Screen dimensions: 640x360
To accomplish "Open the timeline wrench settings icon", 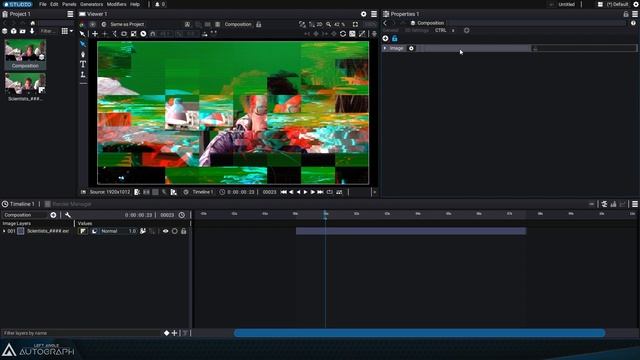I will (x=68, y=215).
